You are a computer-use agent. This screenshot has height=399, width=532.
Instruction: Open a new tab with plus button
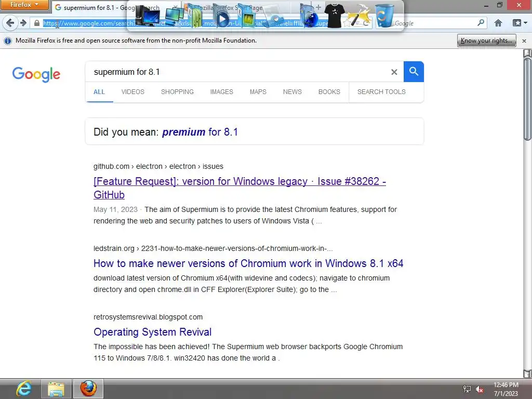(x=318, y=7)
